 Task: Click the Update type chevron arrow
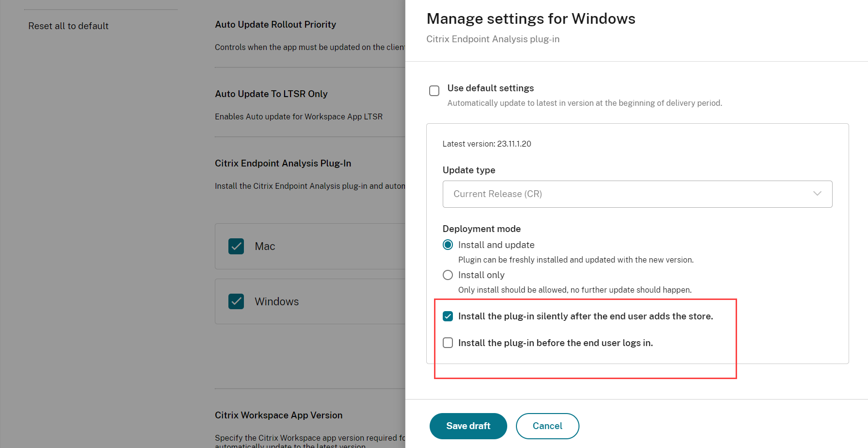[817, 194]
